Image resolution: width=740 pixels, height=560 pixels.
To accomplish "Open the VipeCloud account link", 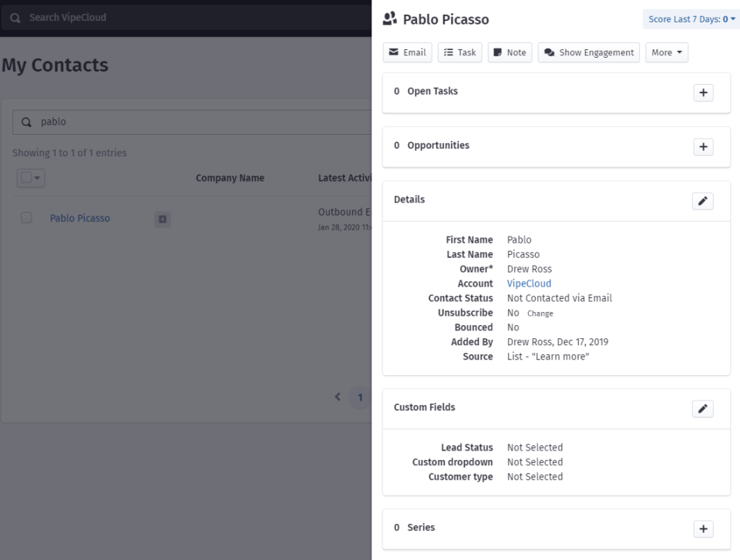I will point(529,283).
